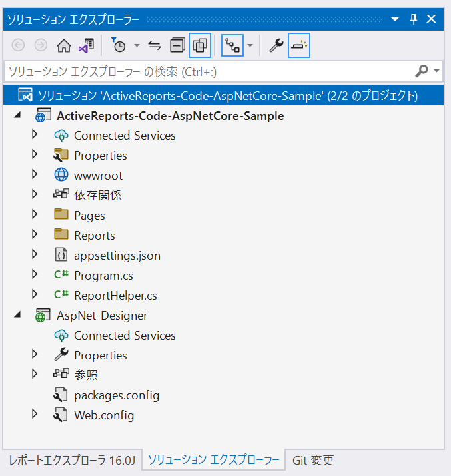Open Properties via wrench toolbar icon

tap(276, 45)
